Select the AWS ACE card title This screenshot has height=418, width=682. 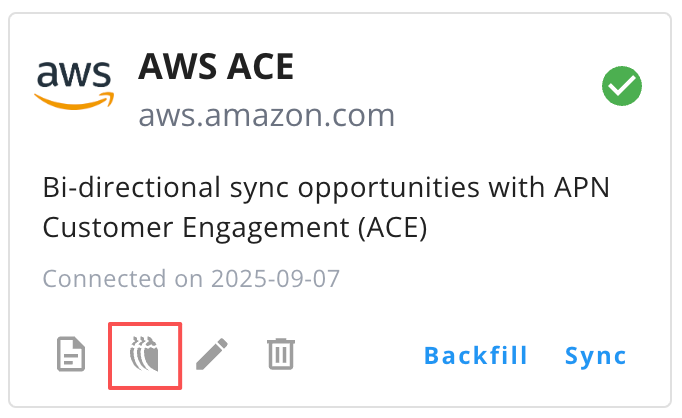[x=216, y=67]
